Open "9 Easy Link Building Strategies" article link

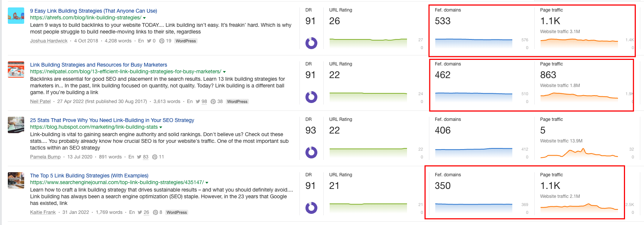(93, 10)
